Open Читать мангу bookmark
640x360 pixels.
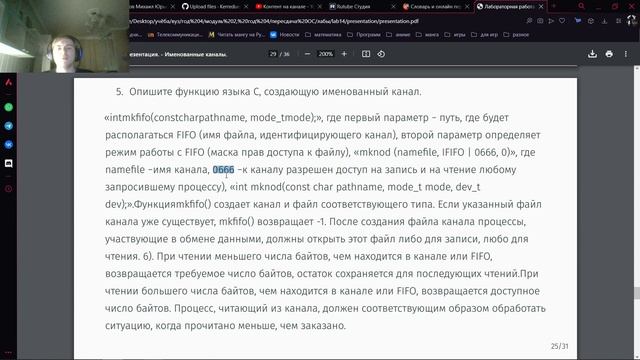click(x=237, y=35)
